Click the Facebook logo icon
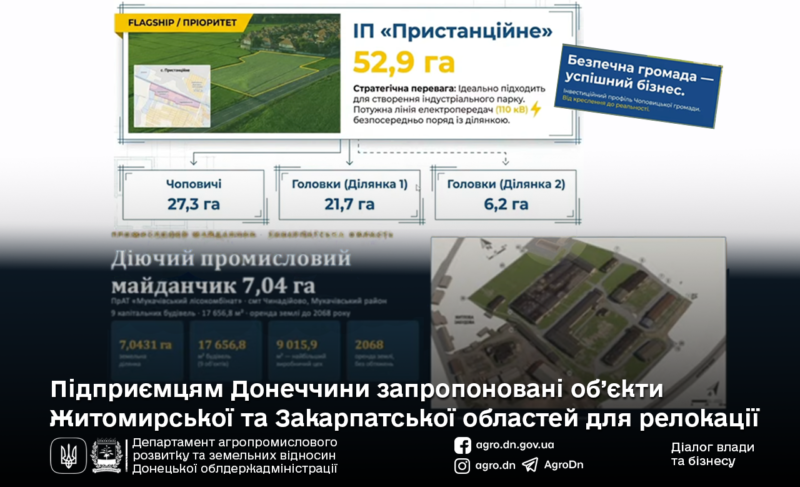 click(x=462, y=446)
